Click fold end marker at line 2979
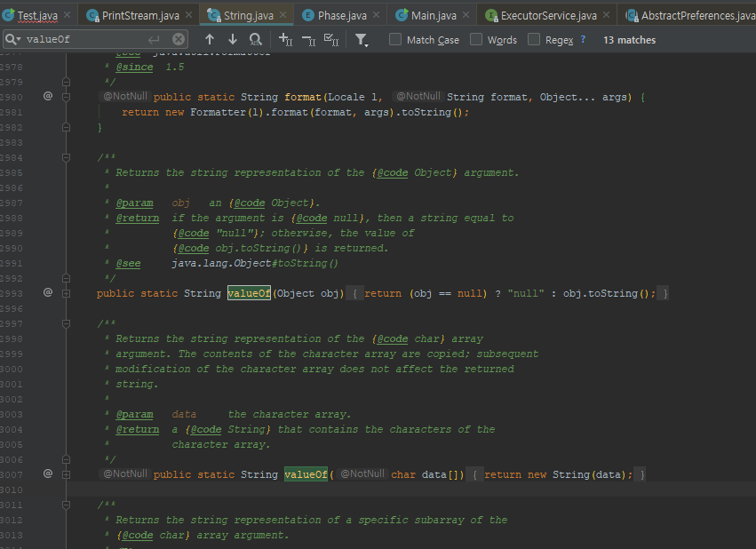 [x=67, y=82]
